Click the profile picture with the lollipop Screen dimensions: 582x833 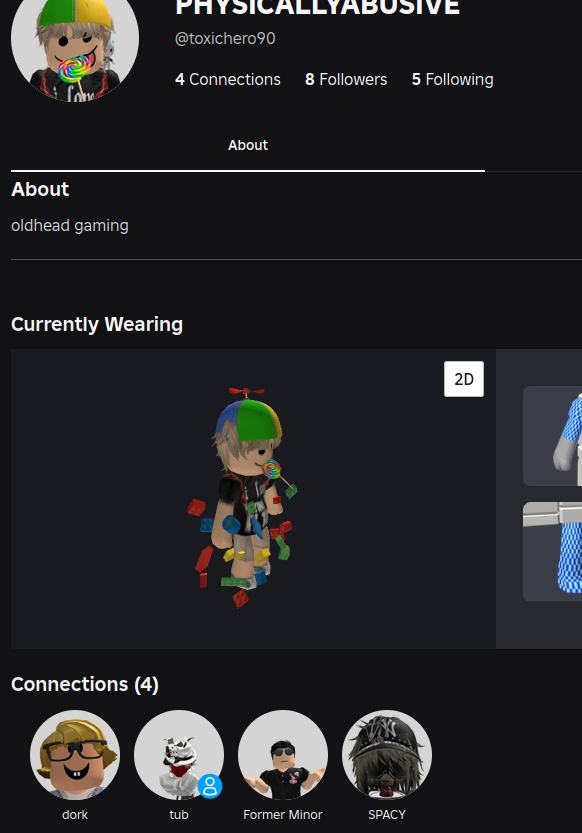(x=75, y=42)
